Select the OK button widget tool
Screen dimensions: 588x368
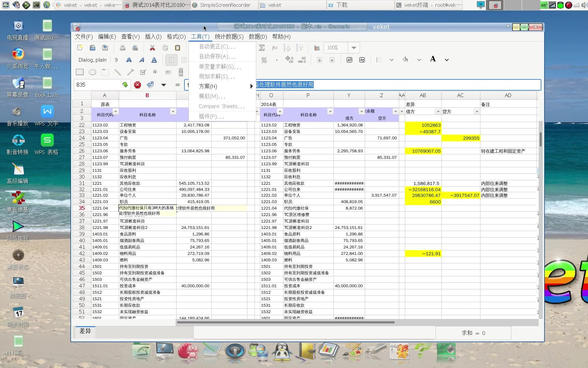[168, 72]
